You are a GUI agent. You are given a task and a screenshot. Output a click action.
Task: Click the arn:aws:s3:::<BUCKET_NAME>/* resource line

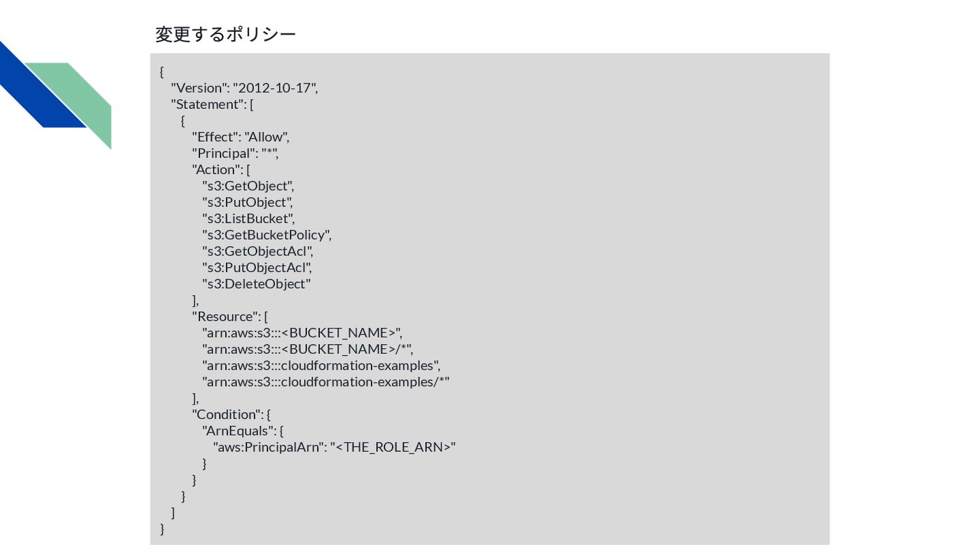point(308,349)
